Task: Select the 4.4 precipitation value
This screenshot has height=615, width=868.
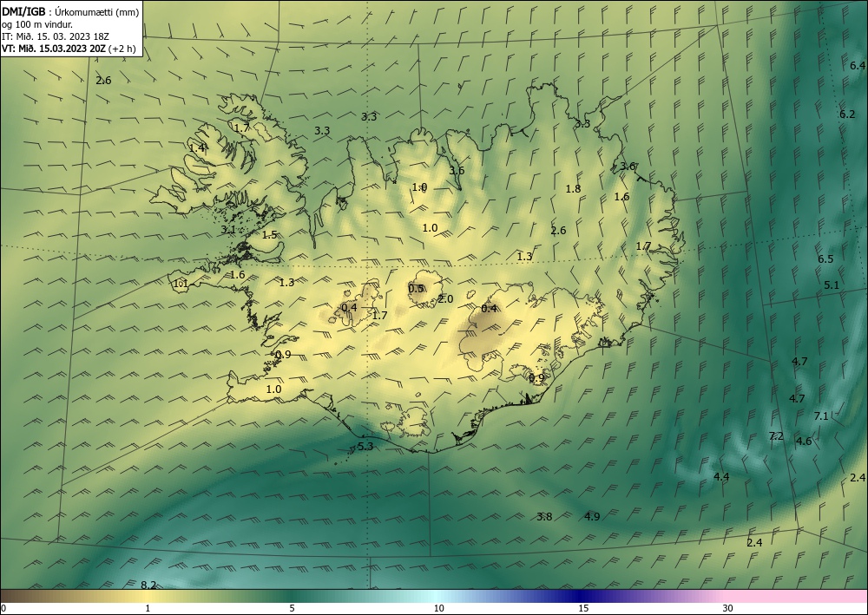Action: (721, 477)
